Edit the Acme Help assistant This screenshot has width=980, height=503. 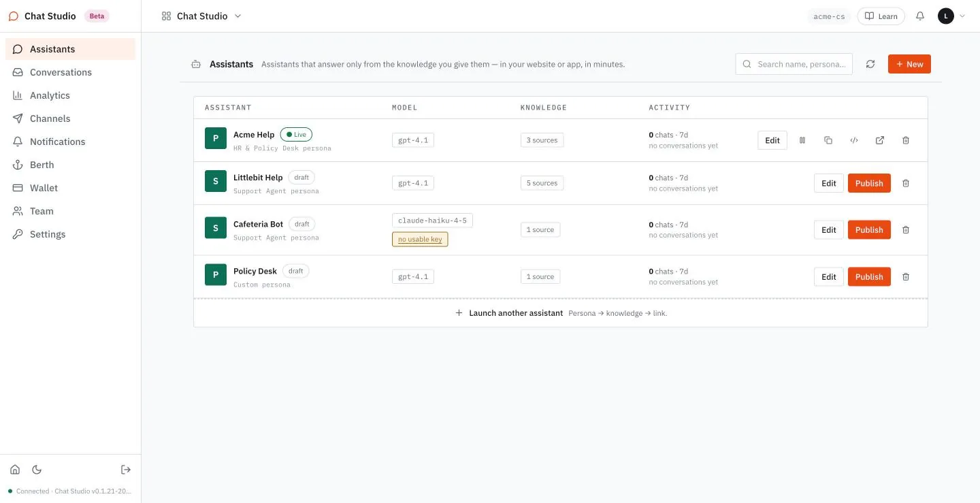[772, 140]
